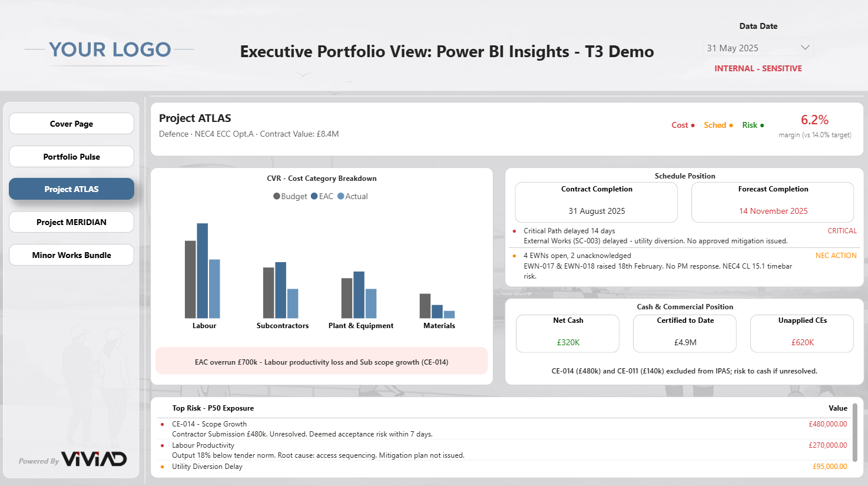Click the Budget legend marker
This screenshot has height=486, width=868.
276,196
